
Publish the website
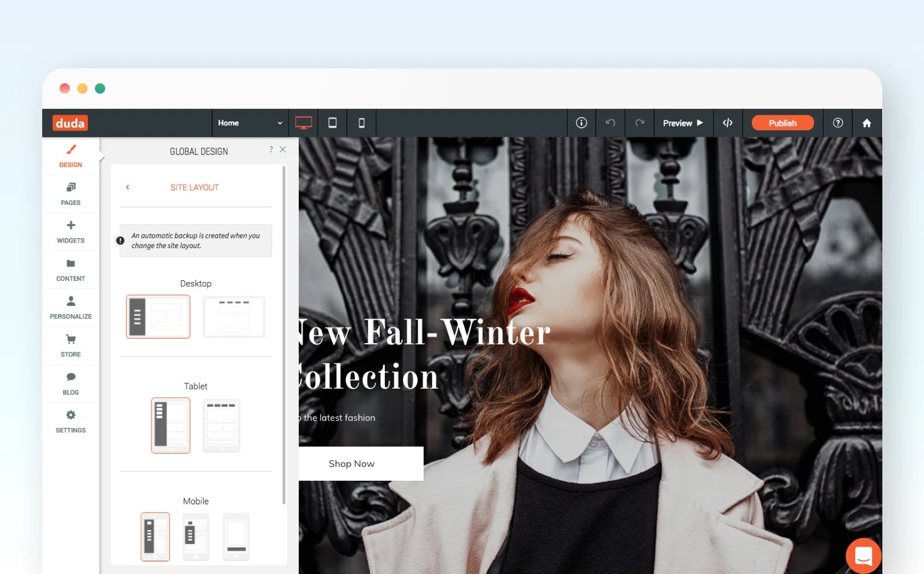(x=782, y=123)
